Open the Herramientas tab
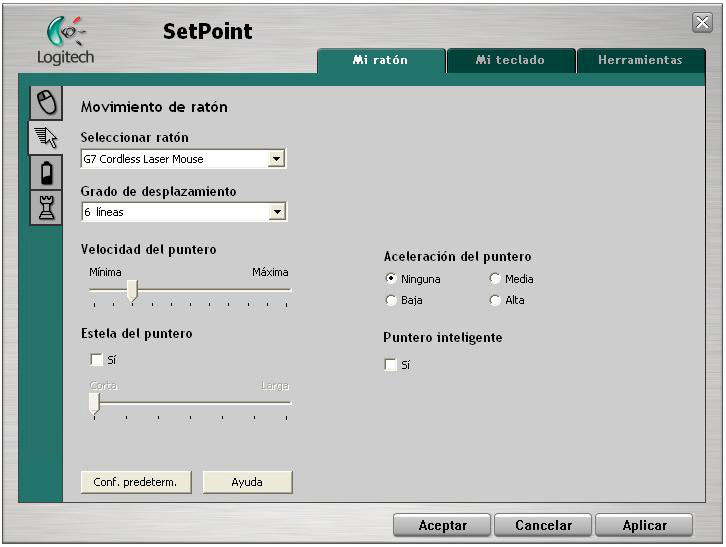Image resolution: width=726 pixels, height=547 pixels. click(x=640, y=60)
